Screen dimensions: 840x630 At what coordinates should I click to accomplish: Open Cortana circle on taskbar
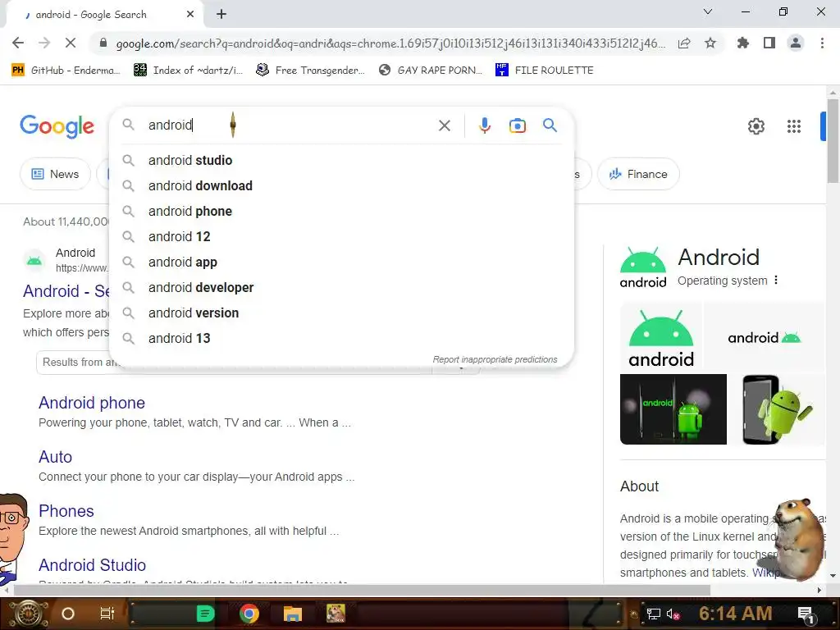click(x=68, y=614)
